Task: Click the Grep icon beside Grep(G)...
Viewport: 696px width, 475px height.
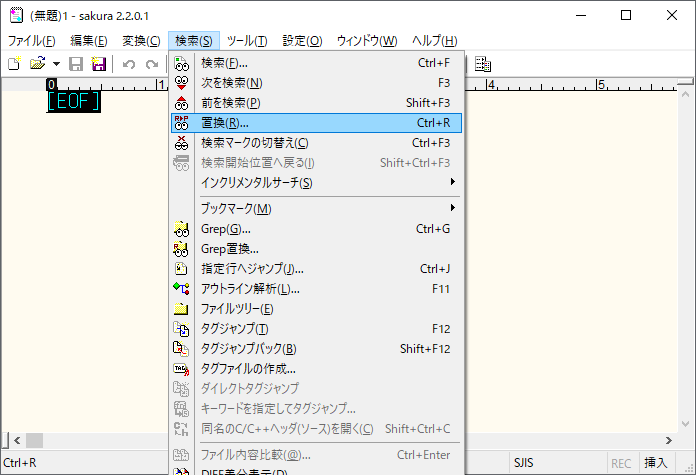Action: coord(182,229)
